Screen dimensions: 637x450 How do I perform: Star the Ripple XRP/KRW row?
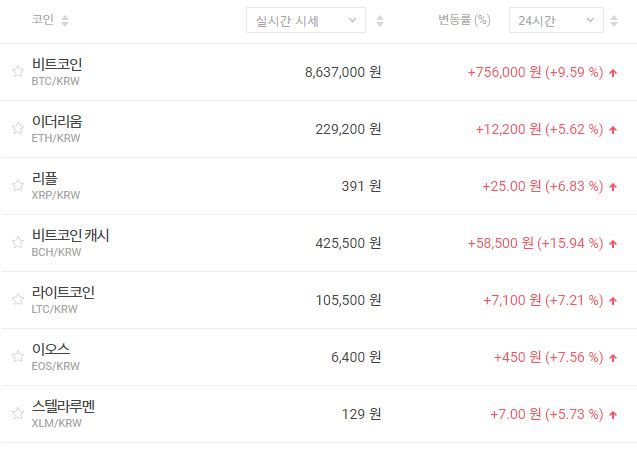coord(17,186)
